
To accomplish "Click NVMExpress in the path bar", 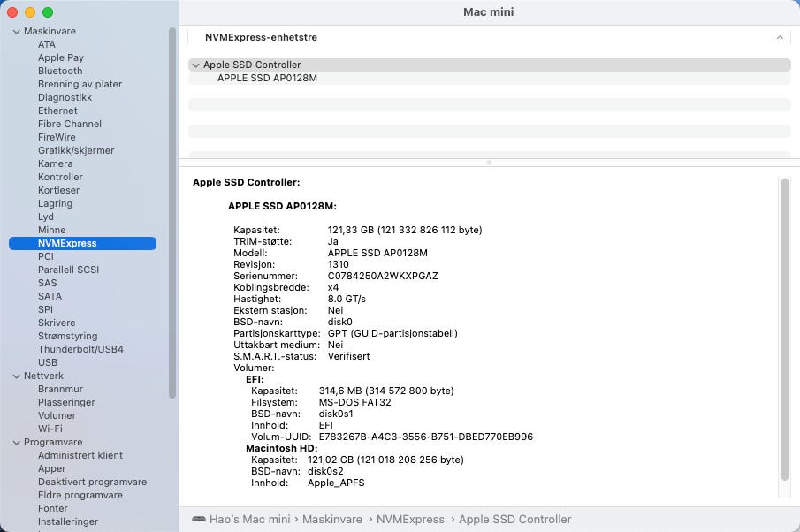I will click(410, 520).
